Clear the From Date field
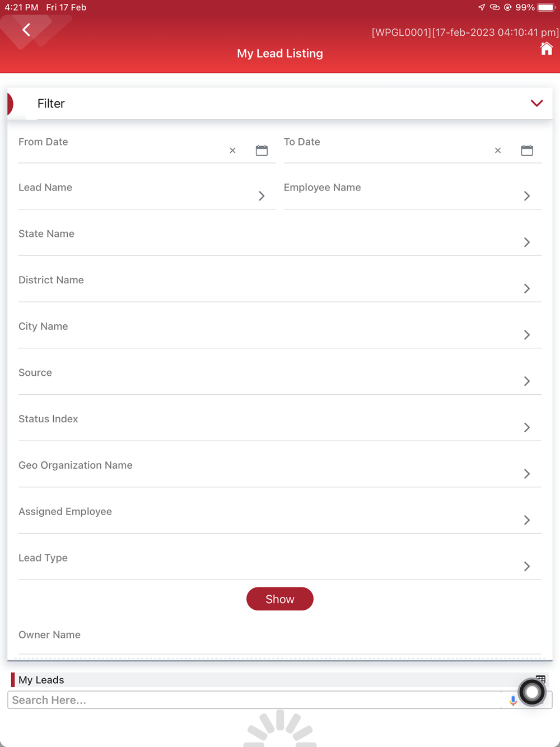This screenshot has height=747, width=560. [232, 151]
